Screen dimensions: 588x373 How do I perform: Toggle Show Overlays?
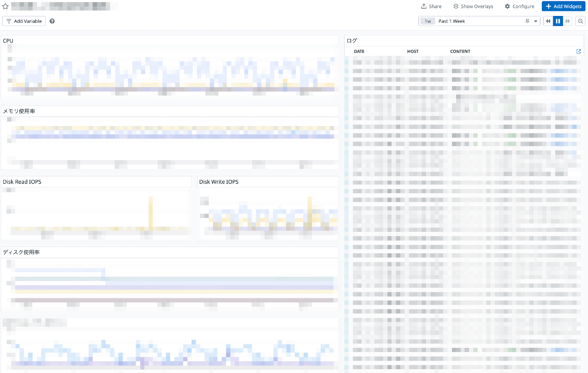pos(473,6)
